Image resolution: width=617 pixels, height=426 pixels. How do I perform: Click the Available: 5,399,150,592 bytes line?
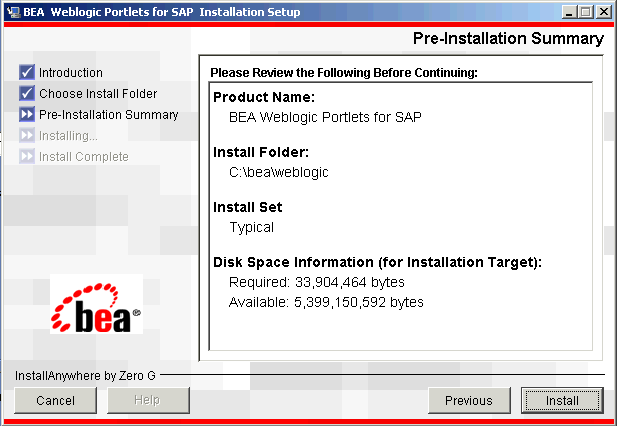[326, 302]
